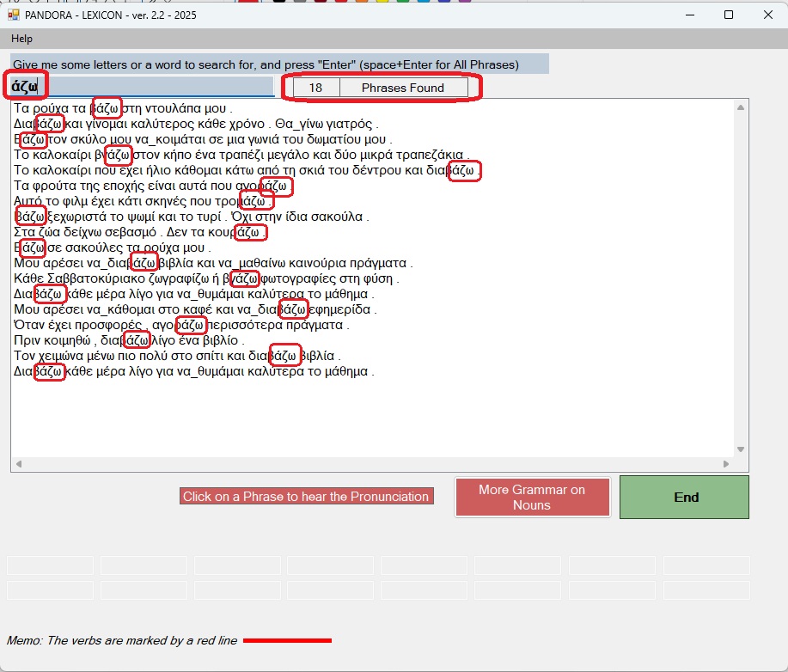The height and width of the screenshot is (672, 788).
Task: Click the red pronunciation hint label
Action: (x=306, y=497)
